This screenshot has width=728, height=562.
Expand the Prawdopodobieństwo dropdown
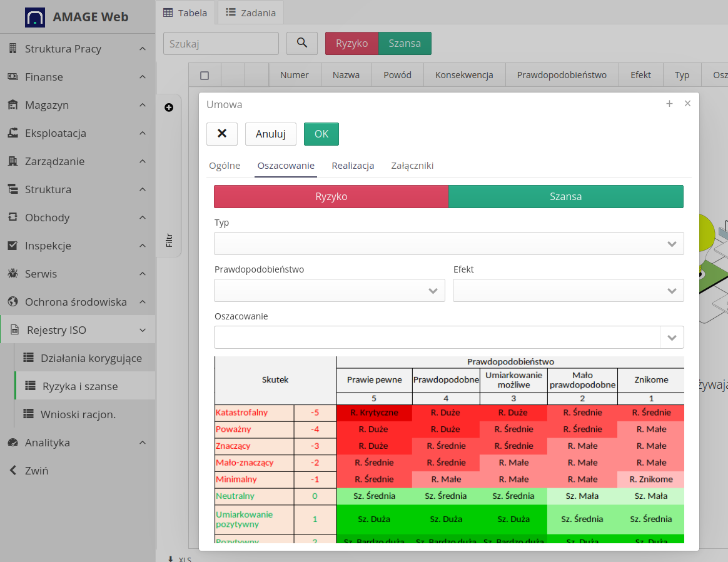(329, 291)
